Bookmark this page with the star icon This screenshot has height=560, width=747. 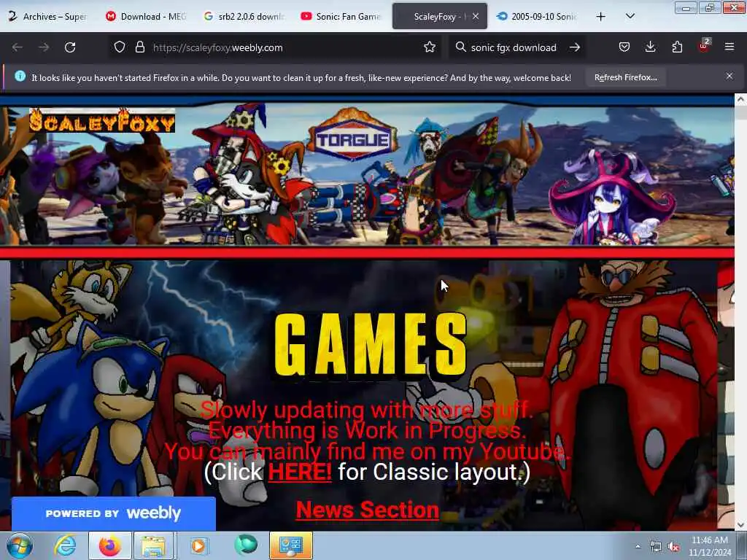click(429, 47)
